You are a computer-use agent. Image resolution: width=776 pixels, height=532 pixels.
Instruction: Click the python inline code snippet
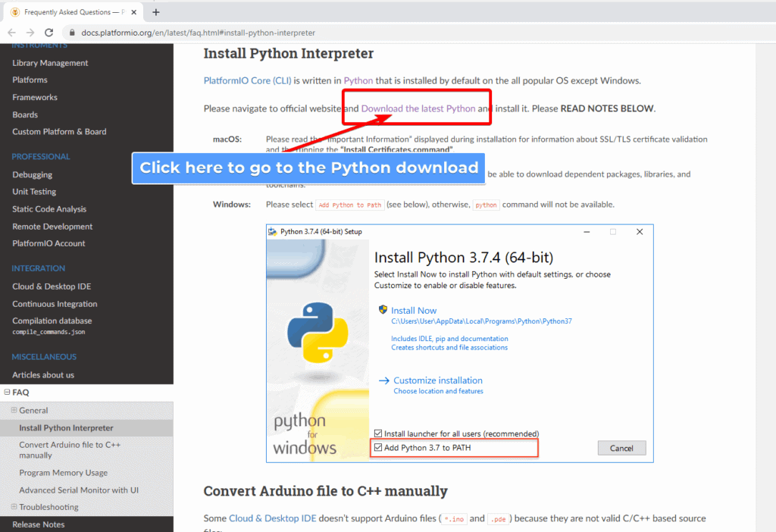tap(486, 205)
